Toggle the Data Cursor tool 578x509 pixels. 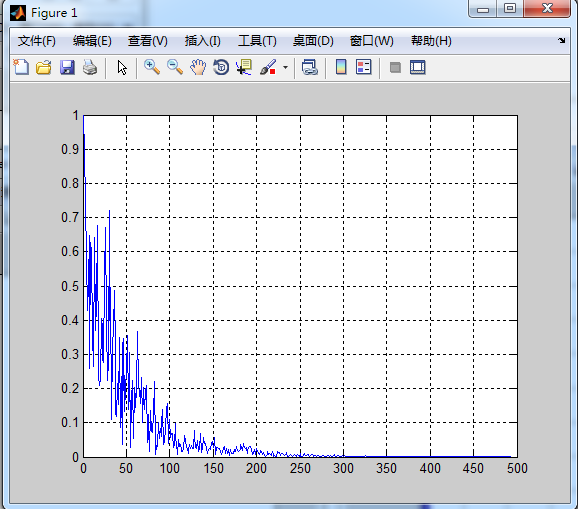tap(244, 67)
